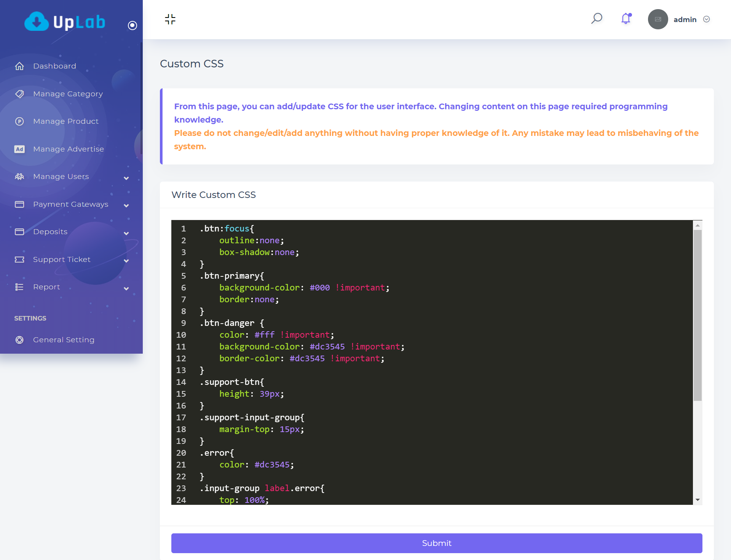Open the admin account dropdown arrow

(707, 19)
